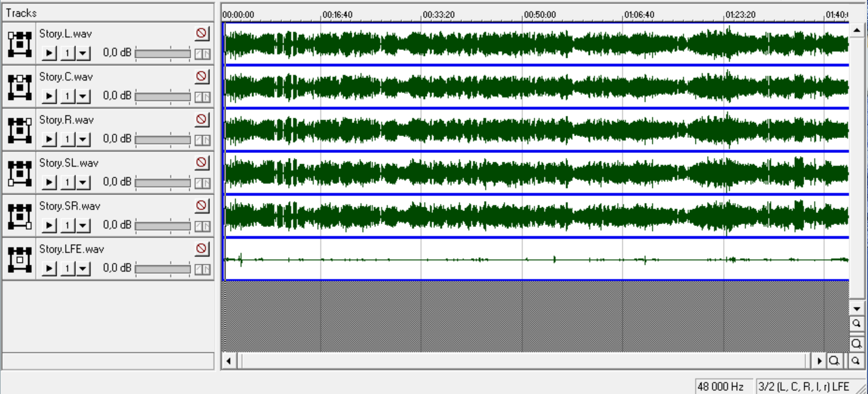The width and height of the screenshot is (868, 394).
Task: Click the small magnifier on the horizontal scrollbar
Action: tap(856, 361)
